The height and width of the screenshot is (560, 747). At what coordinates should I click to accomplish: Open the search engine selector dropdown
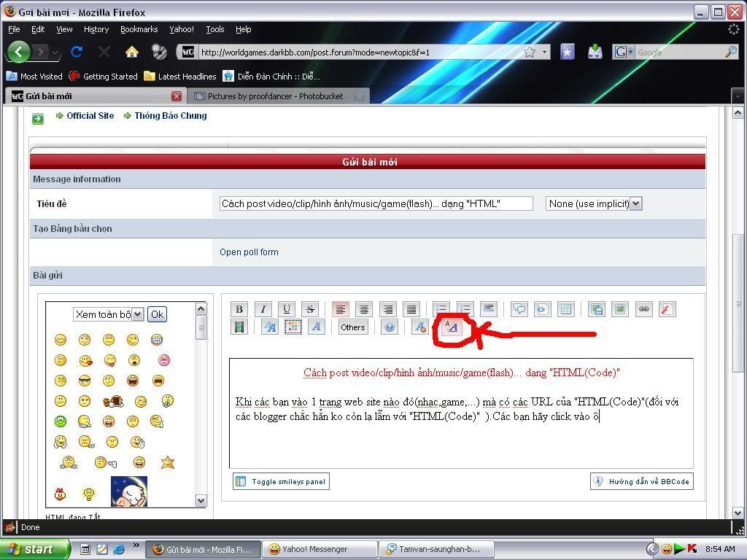(624, 52)
